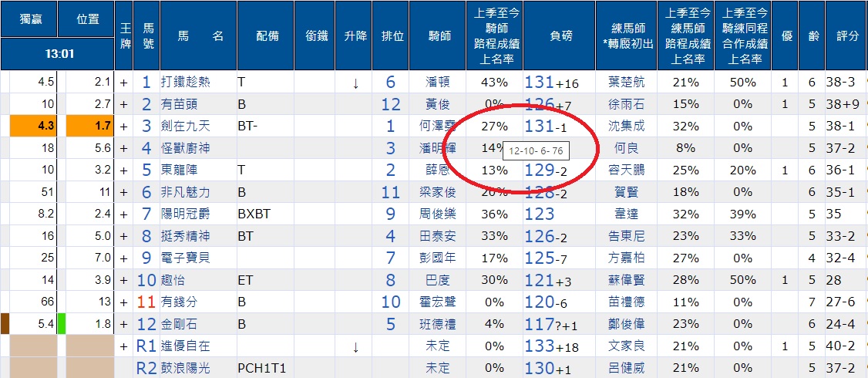868x378 pixels.
Task: Click the plus icon beside horse 7
Action: point(123,214)
